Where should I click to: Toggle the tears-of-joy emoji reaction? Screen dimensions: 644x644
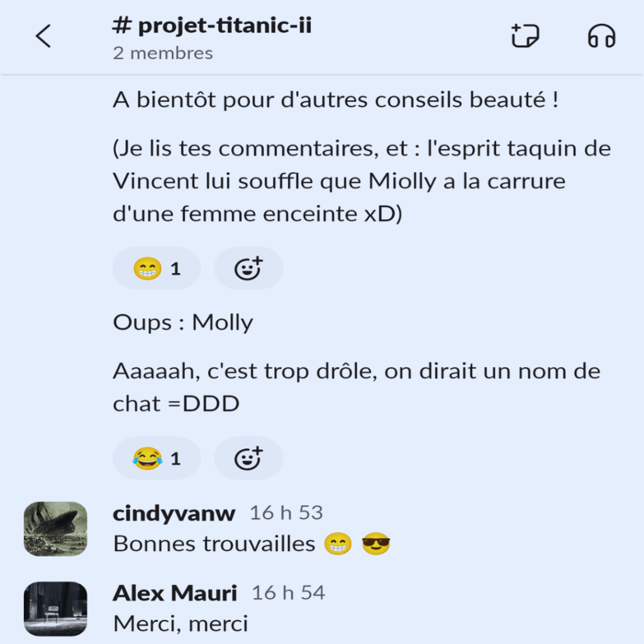[x=157, y=458]
